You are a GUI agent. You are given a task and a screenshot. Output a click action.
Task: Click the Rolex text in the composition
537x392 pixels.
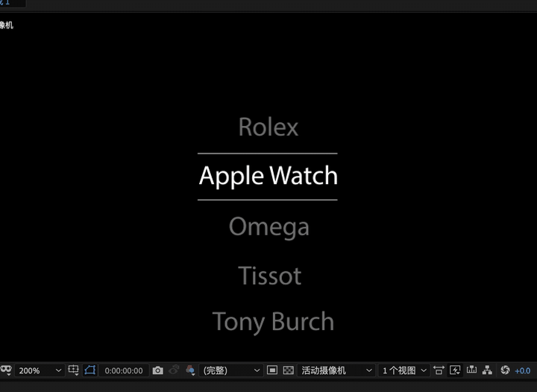(268, 127)
